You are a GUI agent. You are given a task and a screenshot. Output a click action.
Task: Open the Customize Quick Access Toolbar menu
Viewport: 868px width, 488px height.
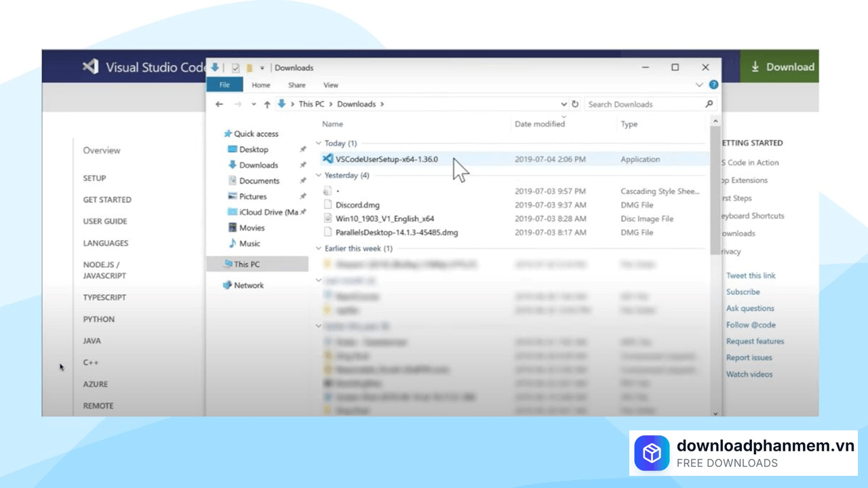(x=262, y=68)
